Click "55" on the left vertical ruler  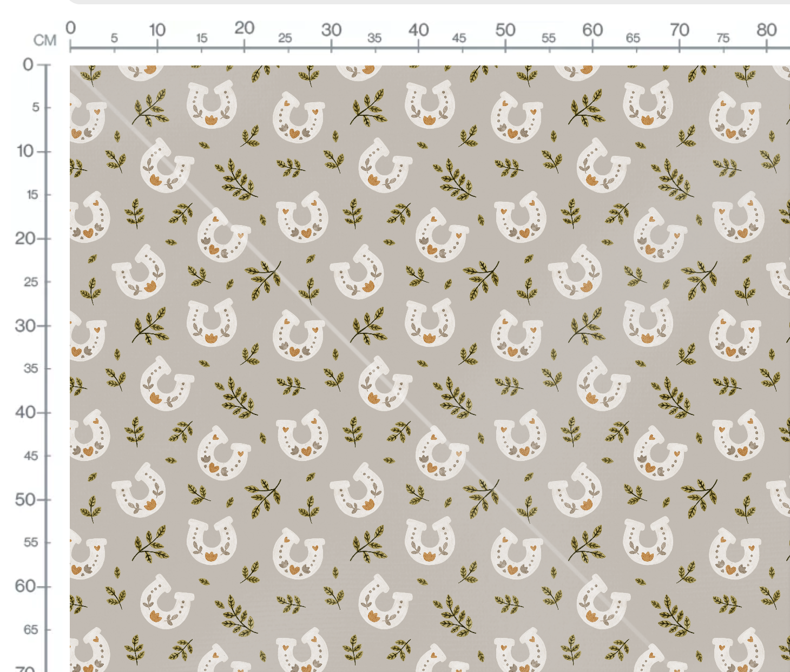pyautogui.click(x=31, y=542)
